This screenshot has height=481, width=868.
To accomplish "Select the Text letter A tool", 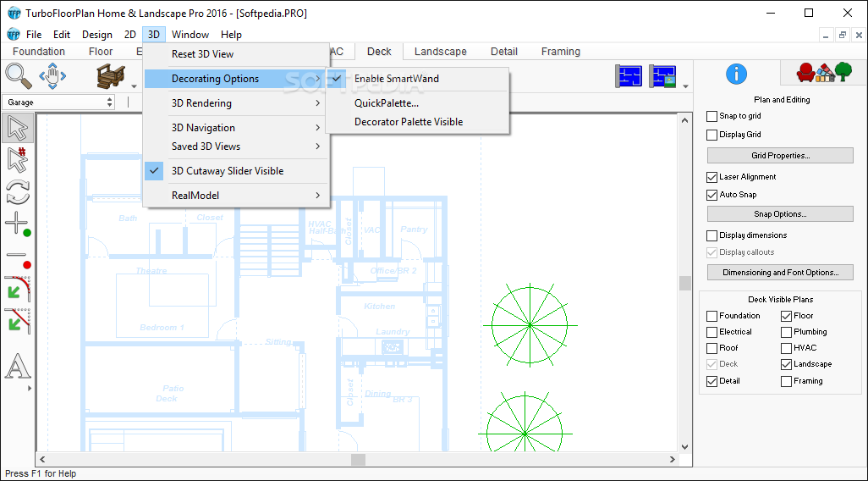I will (x=18, y=366).
